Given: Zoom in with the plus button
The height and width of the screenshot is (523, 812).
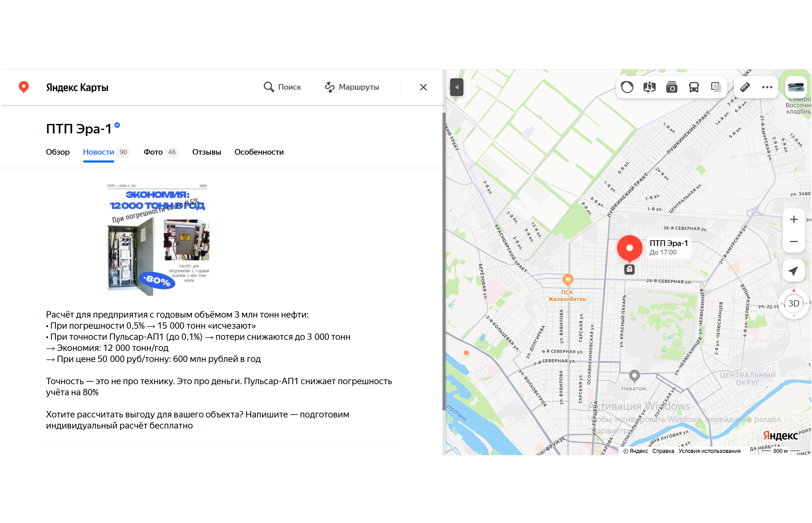Looking at the screenshot, I should (794, 219).
